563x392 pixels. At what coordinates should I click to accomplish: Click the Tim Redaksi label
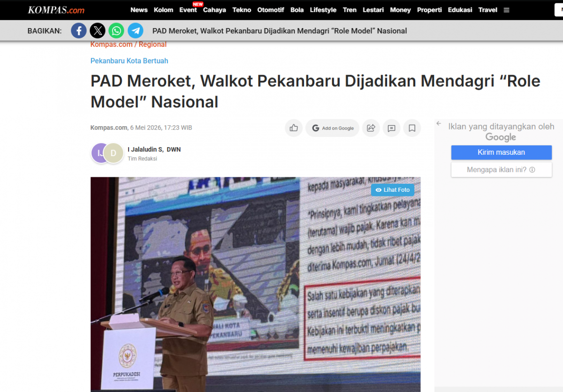coord(142,159)
